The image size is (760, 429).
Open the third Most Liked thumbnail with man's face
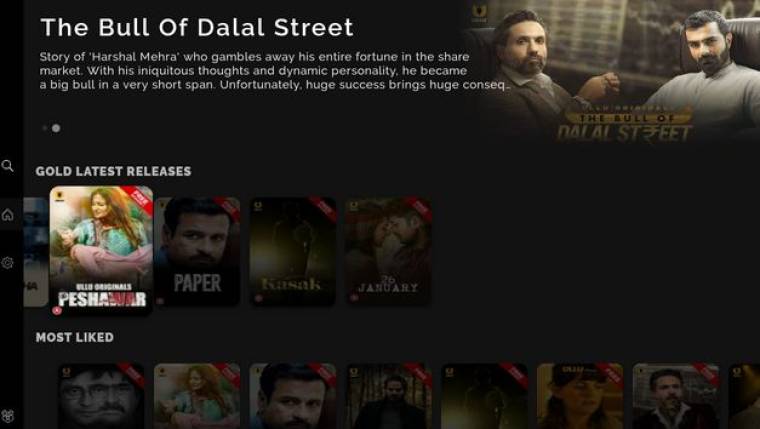point(292,396)
